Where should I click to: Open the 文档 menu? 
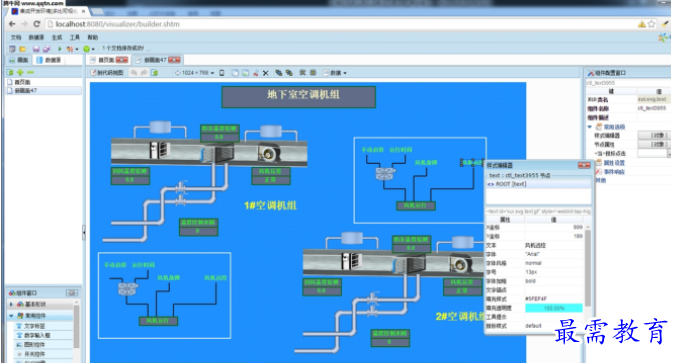(16, 38)
